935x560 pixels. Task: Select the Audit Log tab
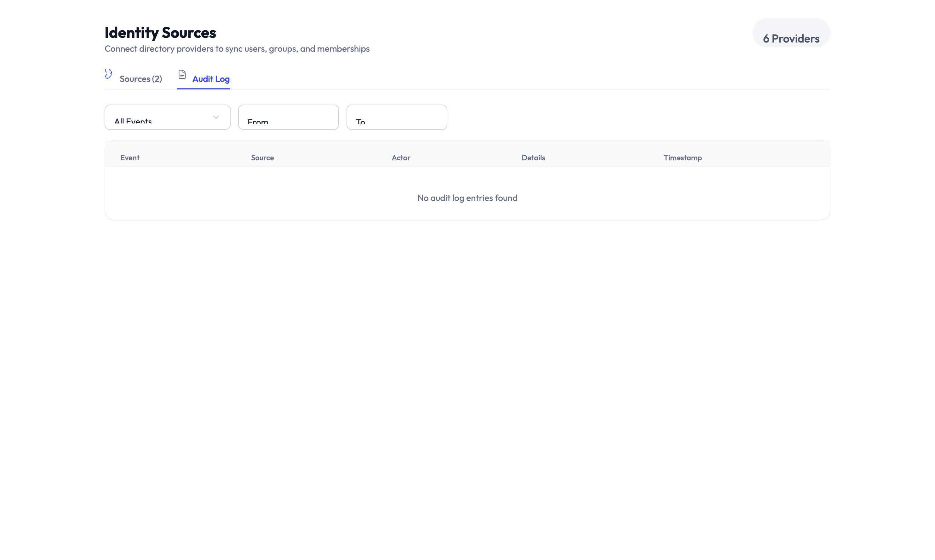pos(211,79)
